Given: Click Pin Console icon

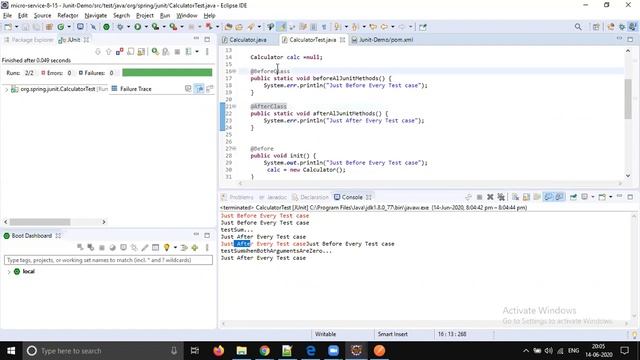Looking at the screenshot, I should [573, 197].
